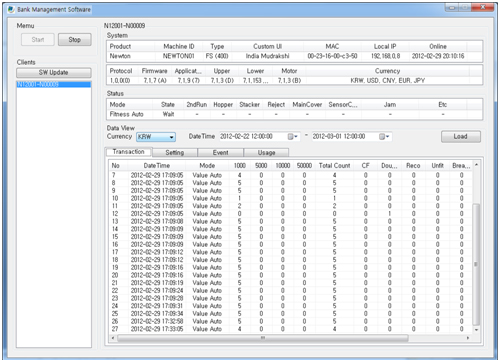The width and height of the screenshot is (500, 362).
Task: Click the Protocol value 1.0.0(0)
Action: click(x=120, y=81)
